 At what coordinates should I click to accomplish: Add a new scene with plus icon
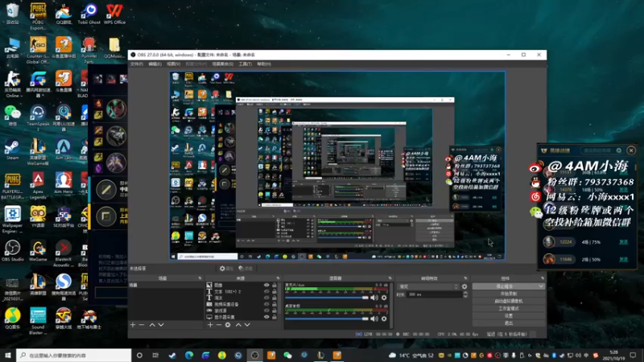coord(133,325)
